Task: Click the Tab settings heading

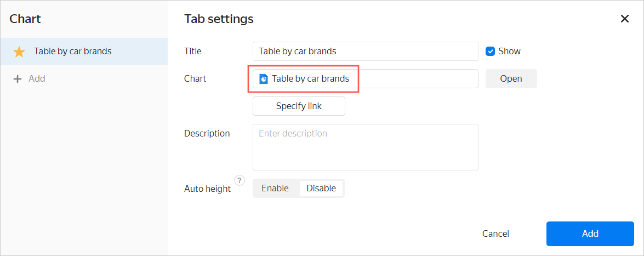Action: tap(219, 19)
